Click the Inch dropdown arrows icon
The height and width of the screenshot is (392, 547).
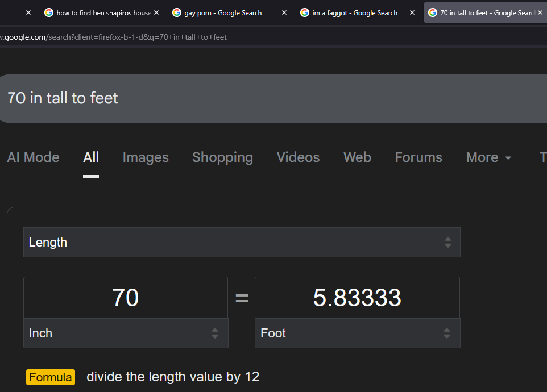(215, 333)
